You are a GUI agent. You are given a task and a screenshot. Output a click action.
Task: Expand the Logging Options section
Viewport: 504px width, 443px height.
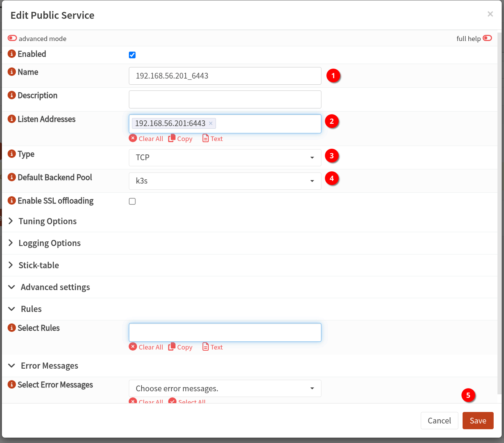click(x=49, y=243)
